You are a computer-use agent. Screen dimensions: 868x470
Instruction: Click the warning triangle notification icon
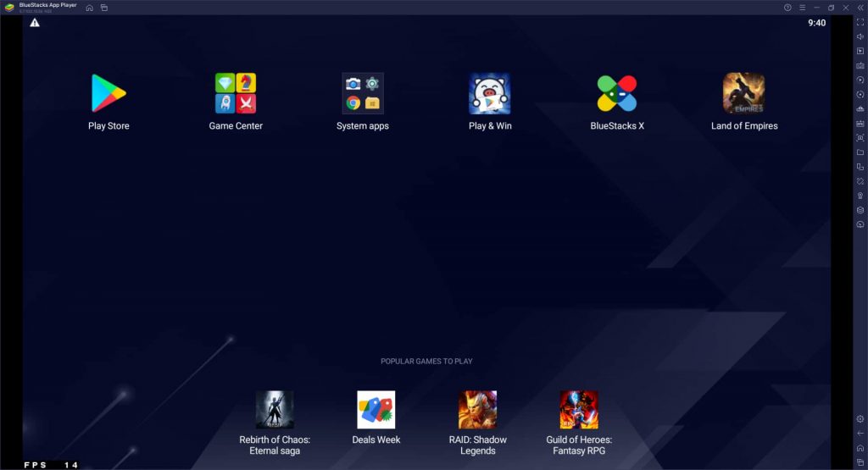(35, 23)
